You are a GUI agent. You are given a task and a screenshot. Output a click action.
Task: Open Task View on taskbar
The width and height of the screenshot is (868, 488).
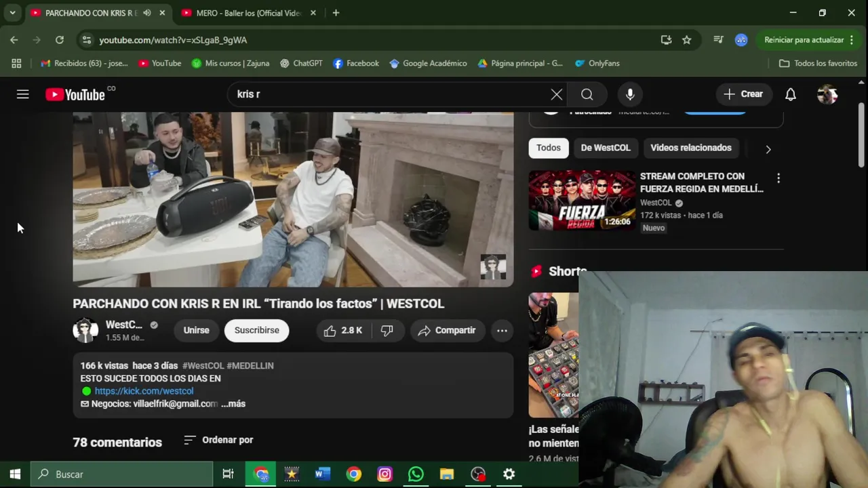click(229, 474)
